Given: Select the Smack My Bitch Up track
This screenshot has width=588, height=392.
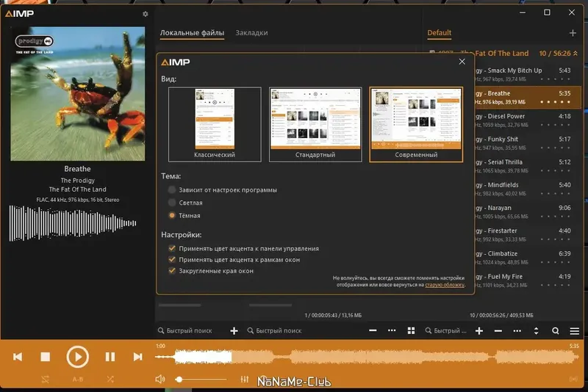Looking at the screenshot, I should click(528, 74).
